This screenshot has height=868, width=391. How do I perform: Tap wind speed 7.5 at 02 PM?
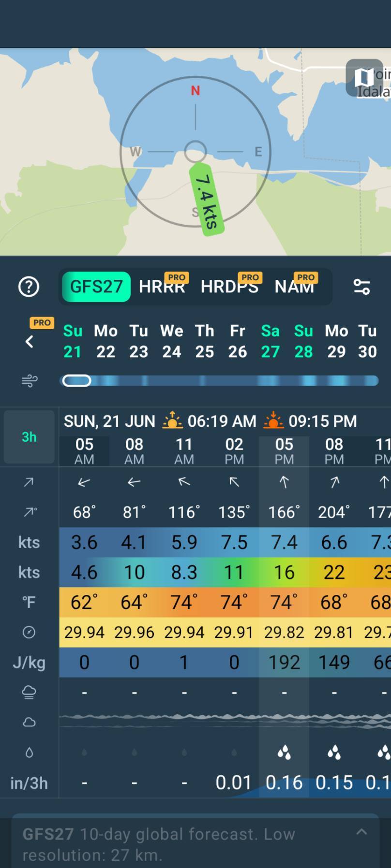[234, 542]
